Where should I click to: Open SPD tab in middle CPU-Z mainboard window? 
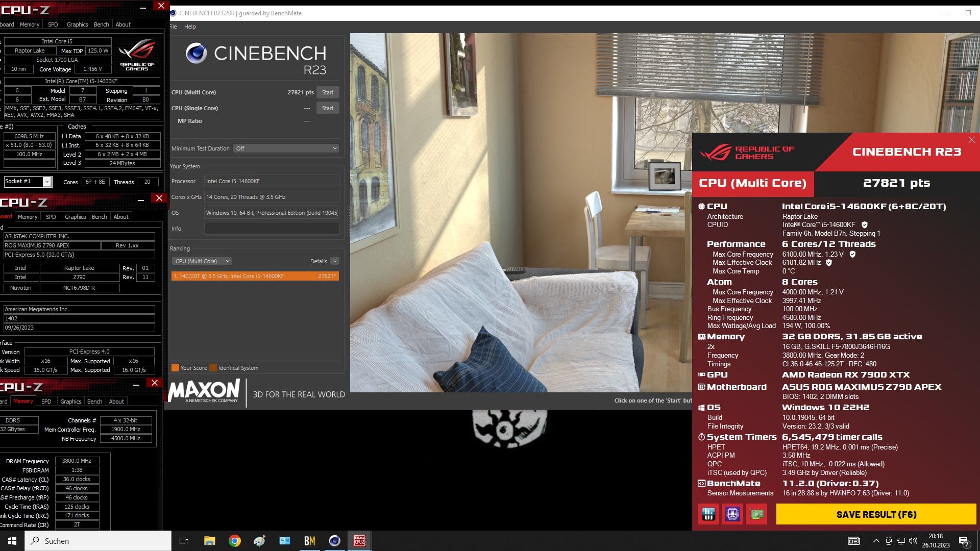click(51, 217)
